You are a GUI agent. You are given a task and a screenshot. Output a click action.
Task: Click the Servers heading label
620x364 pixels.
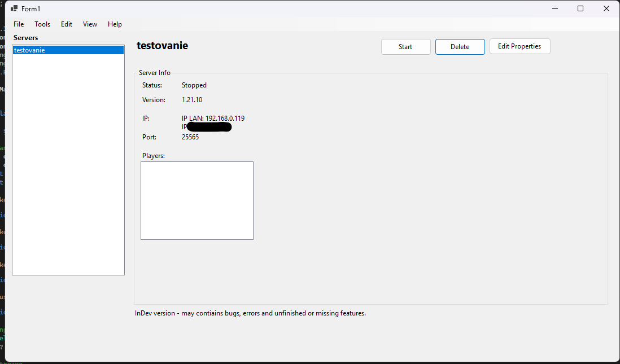[x=26, y=38]
